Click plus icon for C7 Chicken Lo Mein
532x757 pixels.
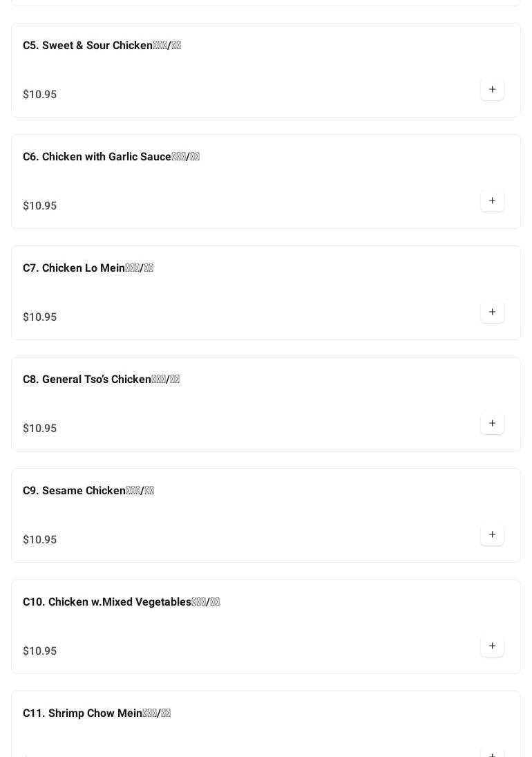[492, 312]
